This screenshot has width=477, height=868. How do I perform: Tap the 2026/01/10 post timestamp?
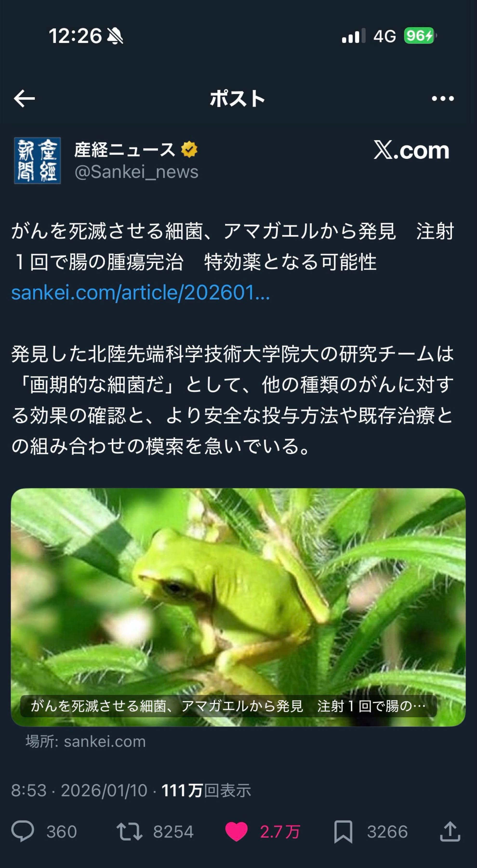(x=104, y=790)
